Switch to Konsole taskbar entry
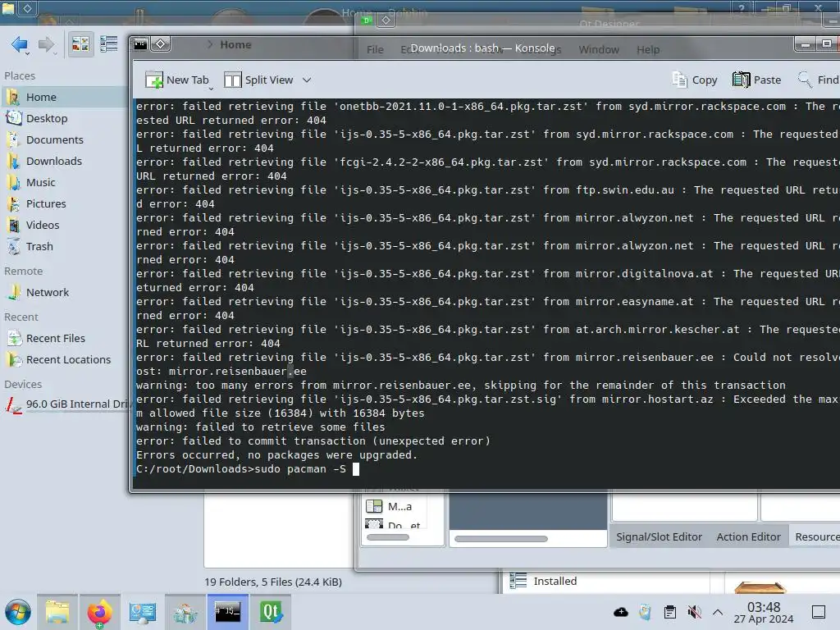The width and height of the screenshot is (840, 630). 228,612
